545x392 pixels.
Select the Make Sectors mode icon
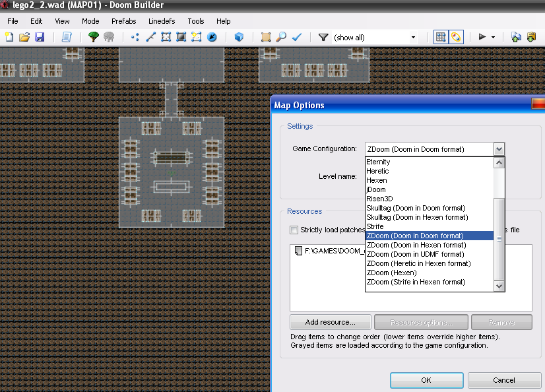[x=197, y=37]
